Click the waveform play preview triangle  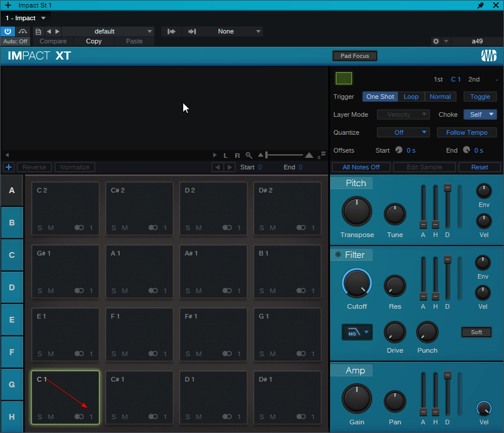click(x=214, y=156)
